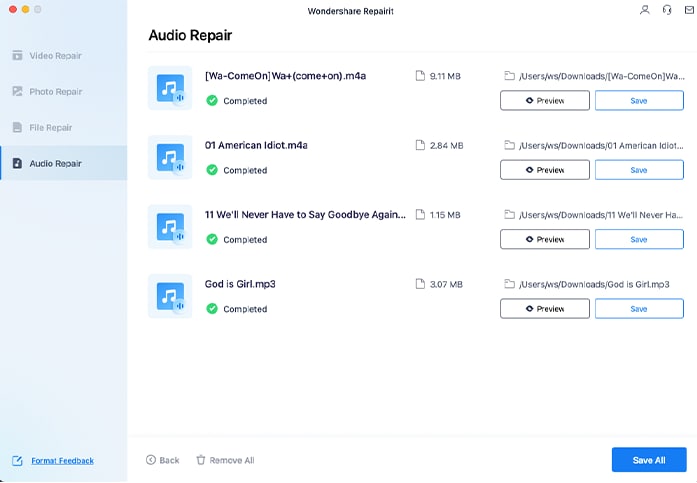697x483 pixels.
Task: Click audio thumbnail for We'll Never Have to Say Goodbye
Action: 170,227
